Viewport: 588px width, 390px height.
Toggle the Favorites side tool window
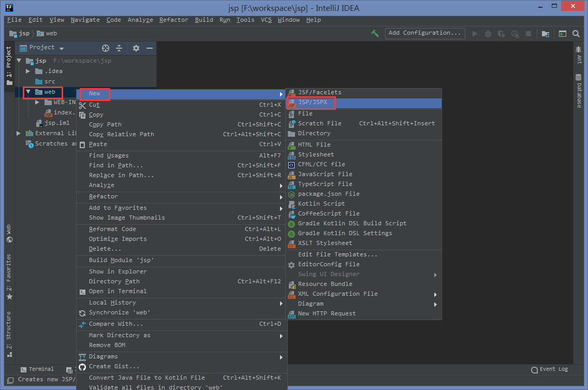click(x=9, y=277)
